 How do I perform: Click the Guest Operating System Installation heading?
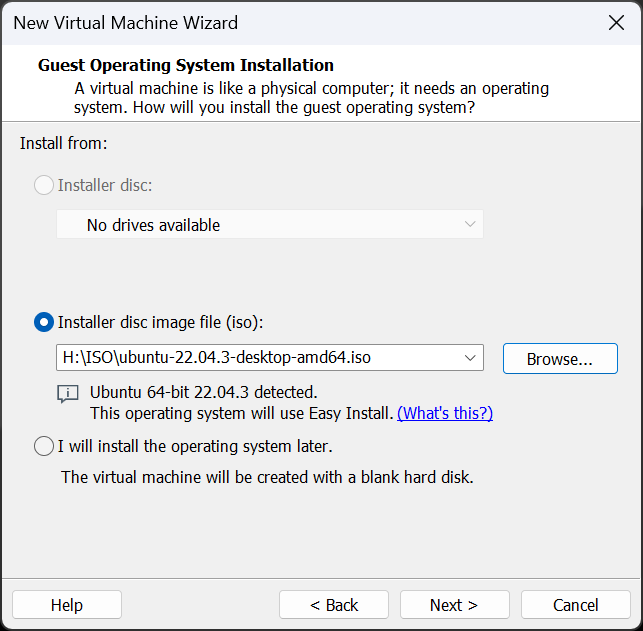(x=186, y=65)
